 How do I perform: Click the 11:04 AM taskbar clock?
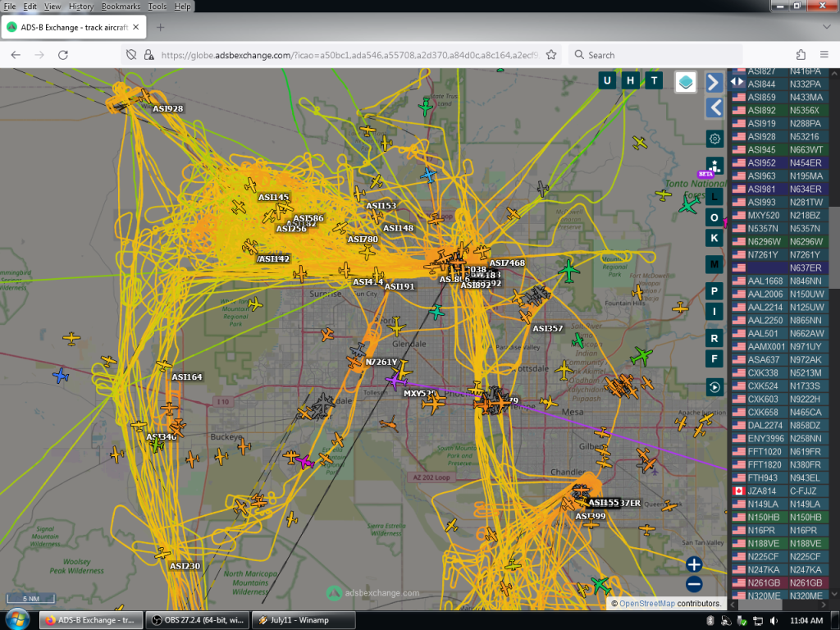tap(806, 620)
